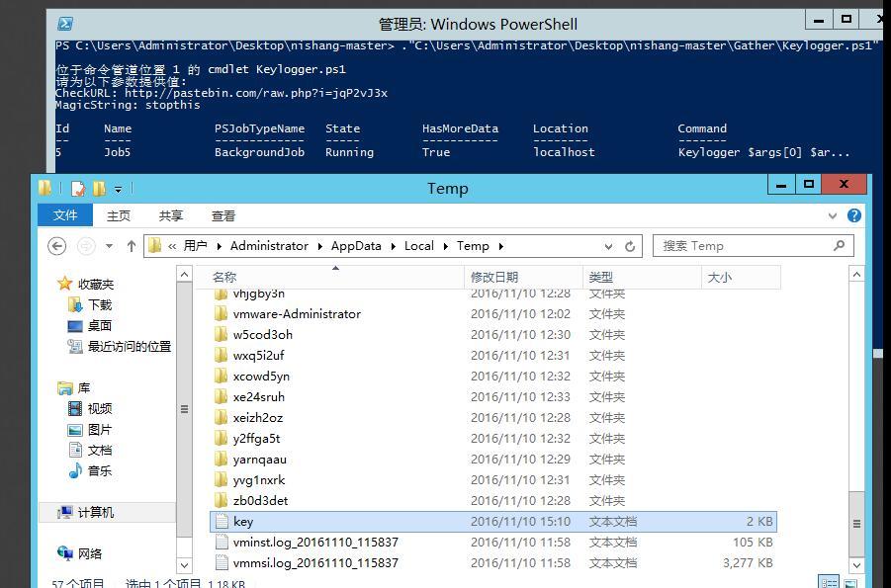The height and width of the screenshot is (588, 891).
Task: Select the xe24sruh folder
Action: pos(493,397)
